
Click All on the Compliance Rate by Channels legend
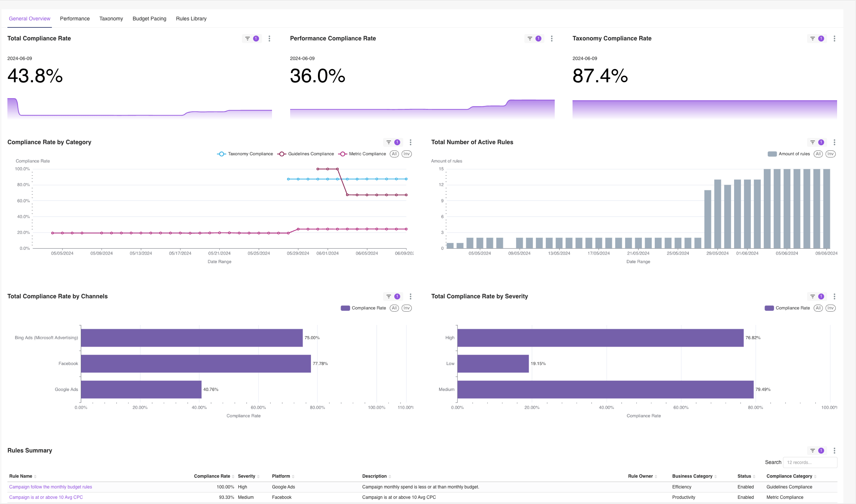394,308
